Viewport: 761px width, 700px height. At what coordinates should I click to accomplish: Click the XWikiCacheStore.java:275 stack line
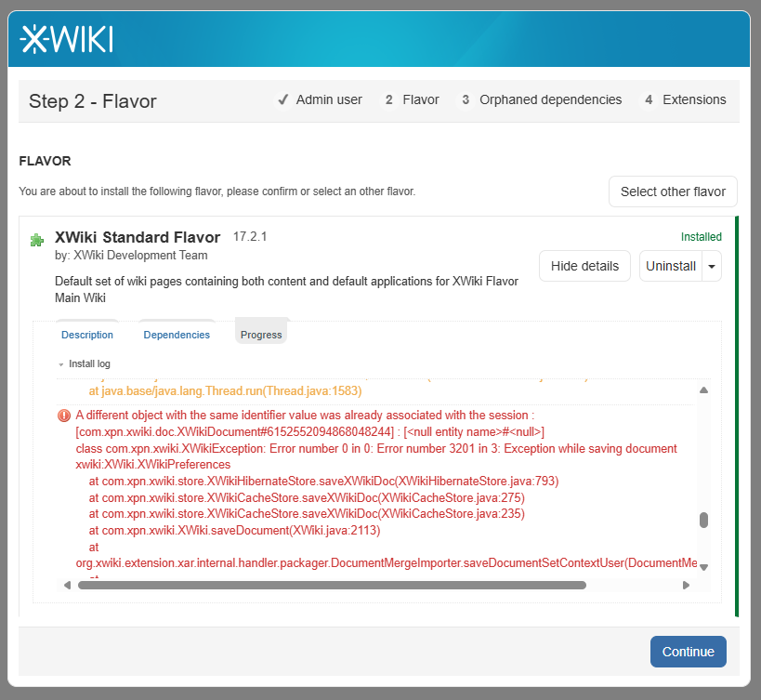[307, 497]
